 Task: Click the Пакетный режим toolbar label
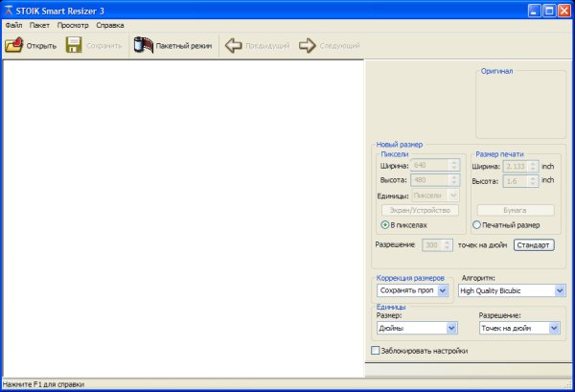[x=184, y=46]
